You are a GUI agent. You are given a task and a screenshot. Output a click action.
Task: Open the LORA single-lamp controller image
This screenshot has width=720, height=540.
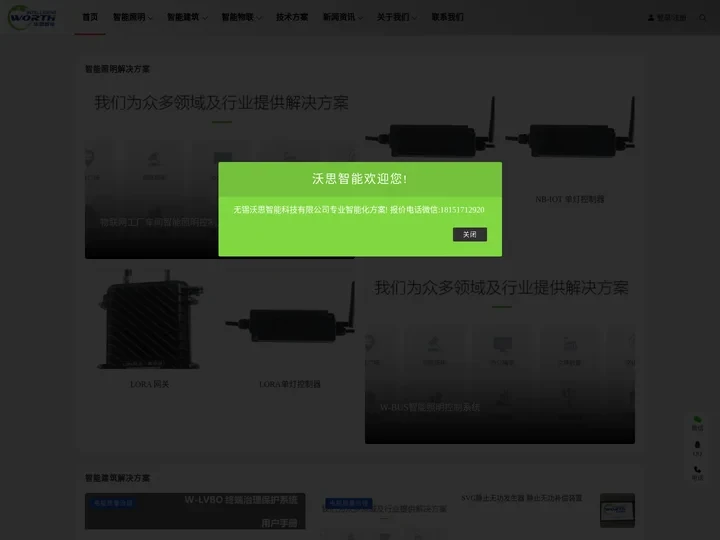[x=290, y=317]
